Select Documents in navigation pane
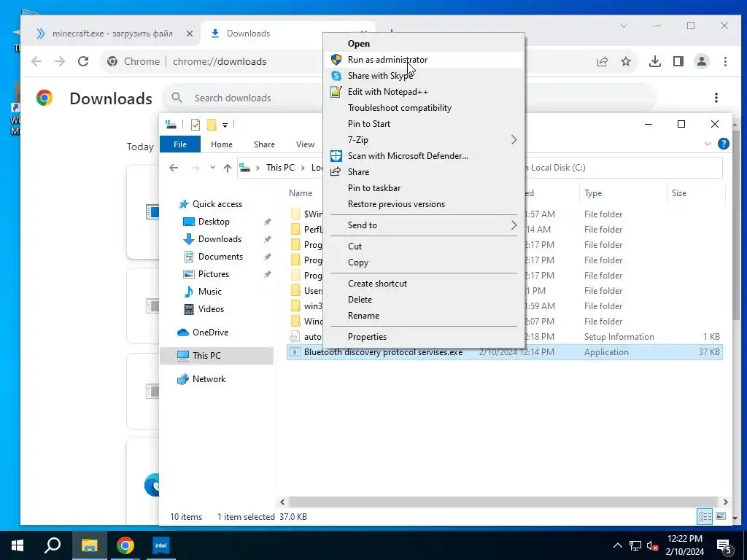The height and width of the screenshot is (560, 747). (220, 256)
